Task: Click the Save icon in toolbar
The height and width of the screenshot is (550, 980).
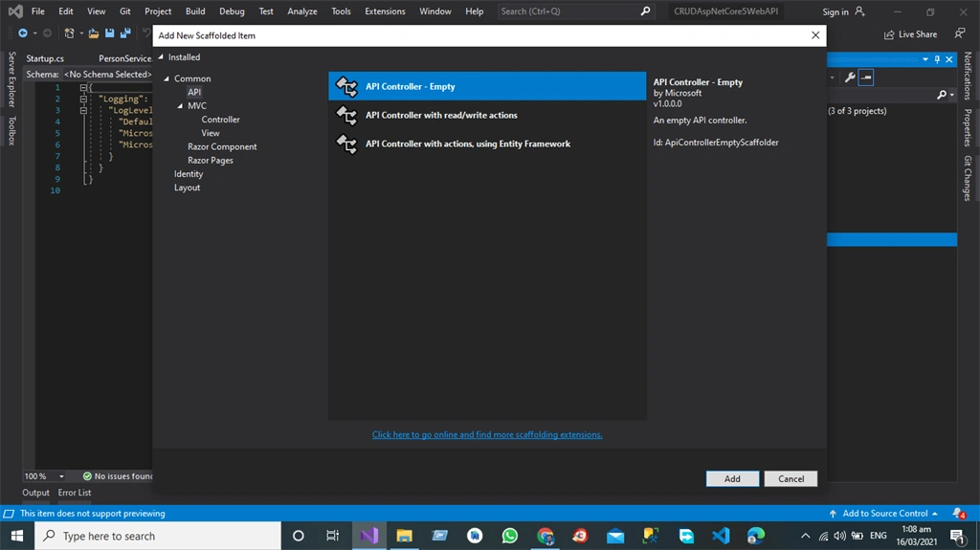Action: (109, 33)
